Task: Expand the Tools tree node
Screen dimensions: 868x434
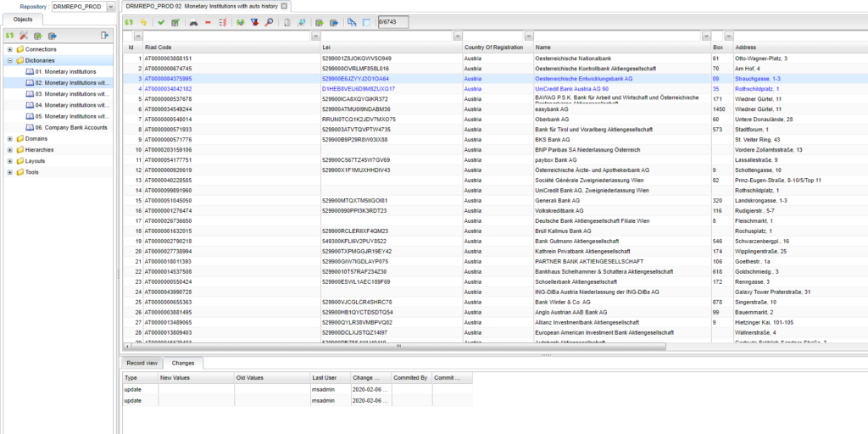Action: click(x=10, y=172)
